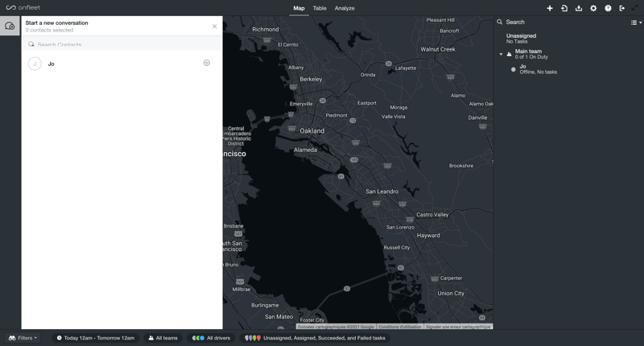Click the driver steering wheel icon beside Jo
Screen dimensions: 644x346
[x=207, y=63]
